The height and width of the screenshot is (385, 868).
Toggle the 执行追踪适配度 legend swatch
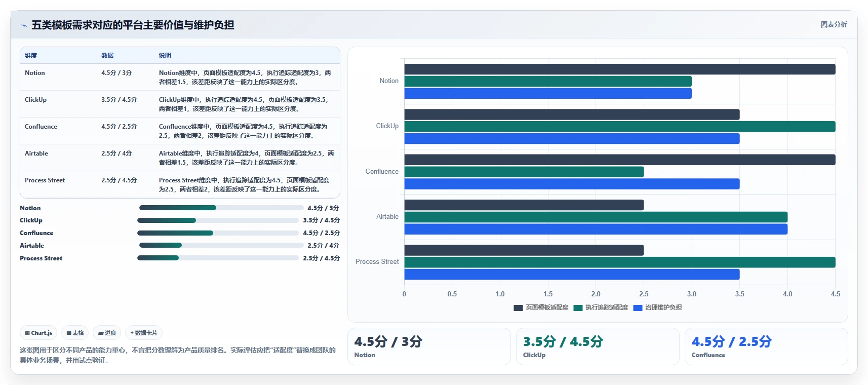coord(578,307)
